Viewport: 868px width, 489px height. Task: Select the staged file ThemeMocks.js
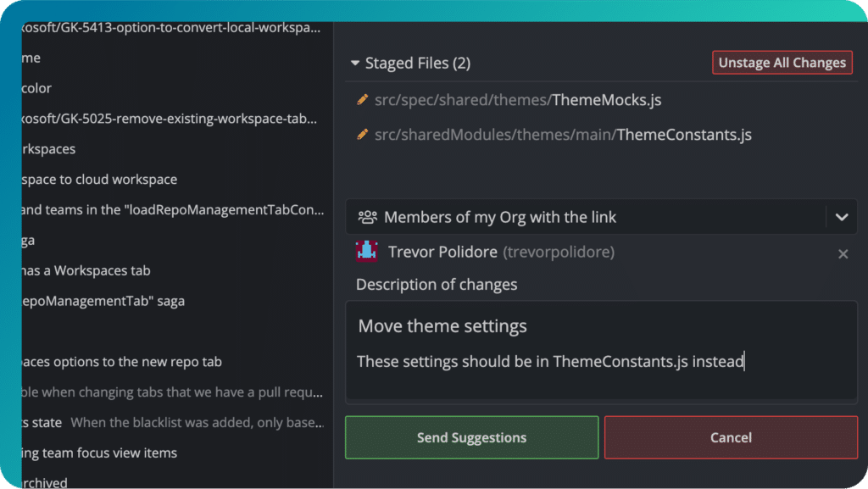pos(518,100)
